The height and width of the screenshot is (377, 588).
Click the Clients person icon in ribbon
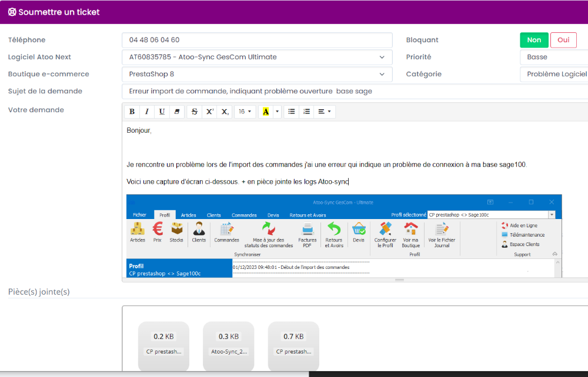tap(199, 232)
